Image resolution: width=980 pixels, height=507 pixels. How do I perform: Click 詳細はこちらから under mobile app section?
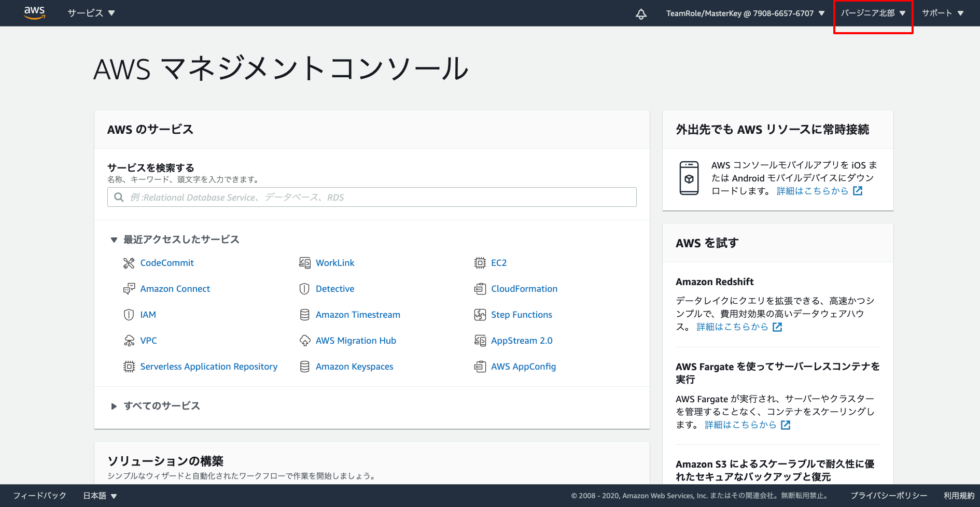(813, 191)
